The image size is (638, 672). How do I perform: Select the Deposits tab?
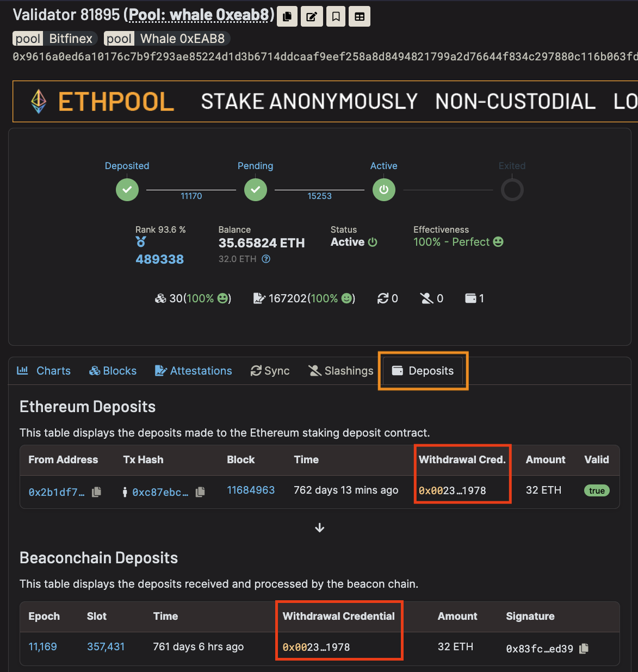[423, 371]
